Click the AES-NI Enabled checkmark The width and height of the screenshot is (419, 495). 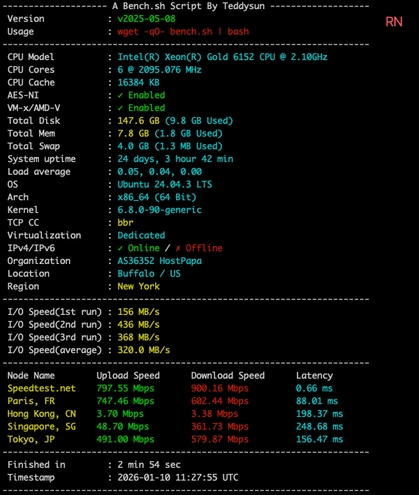120,96
